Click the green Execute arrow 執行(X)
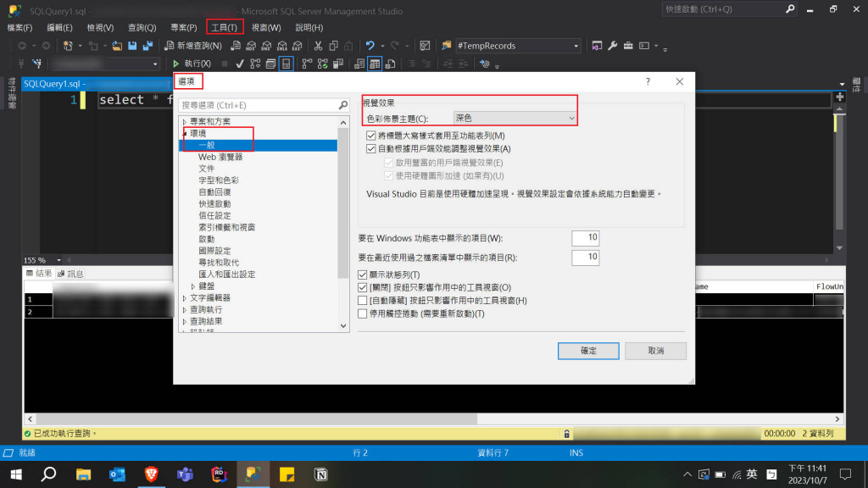The width and height of the screenshot is (868, 488). point(192,64)
